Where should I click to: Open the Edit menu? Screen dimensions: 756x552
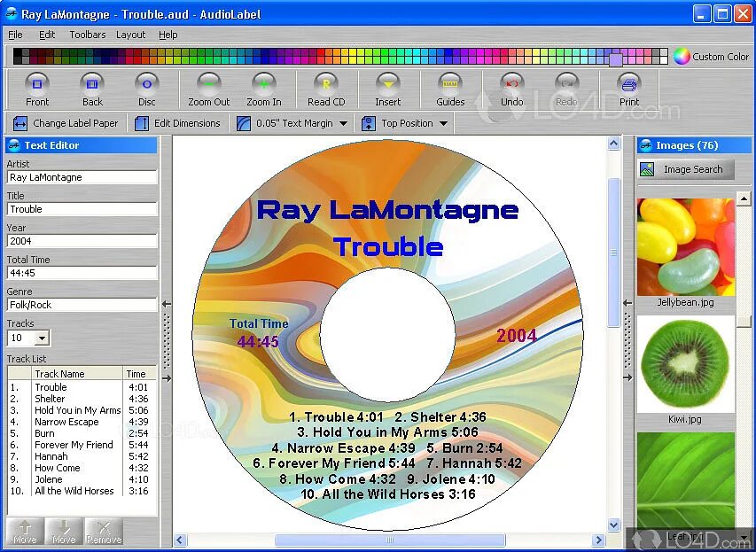[x=47, y=35]
